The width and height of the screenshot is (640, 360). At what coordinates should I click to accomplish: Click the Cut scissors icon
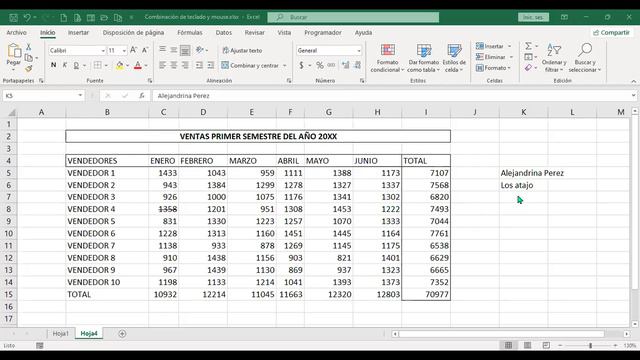point(29,47)
